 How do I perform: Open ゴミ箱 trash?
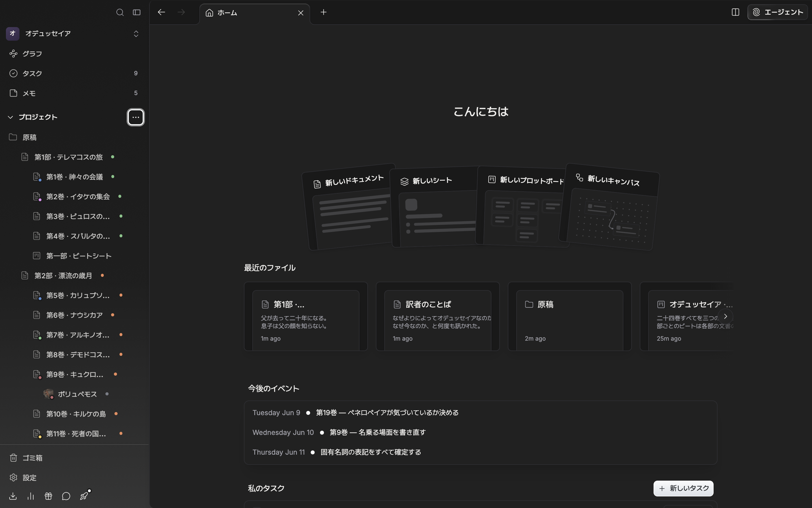click(74, 458)
